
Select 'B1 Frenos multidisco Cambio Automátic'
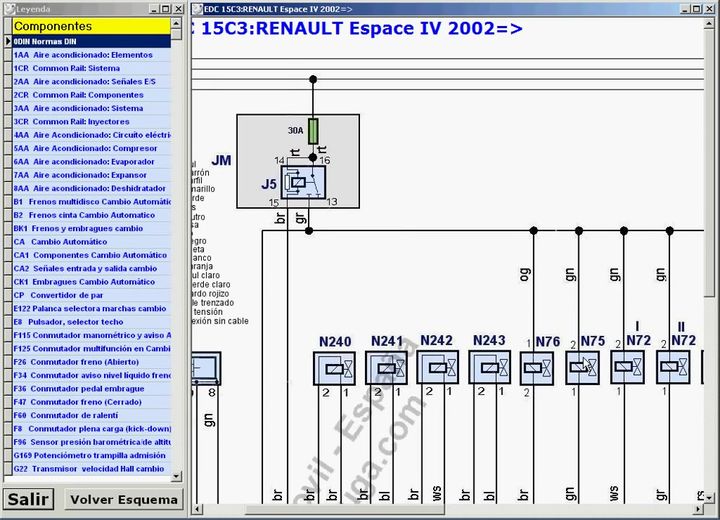click(91, 201)
